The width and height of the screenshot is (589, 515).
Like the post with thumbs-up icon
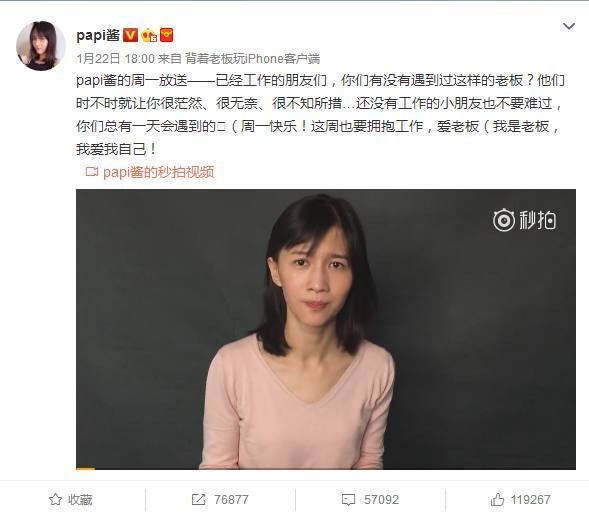click(x=497, y=500)
